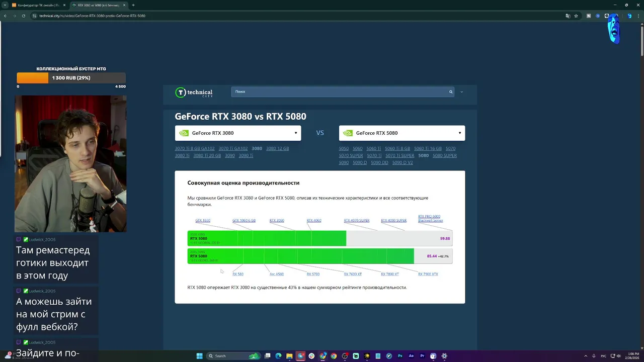Click the 59.88 score value
This screenshot has width=644, height=362.
coord(445,238)
